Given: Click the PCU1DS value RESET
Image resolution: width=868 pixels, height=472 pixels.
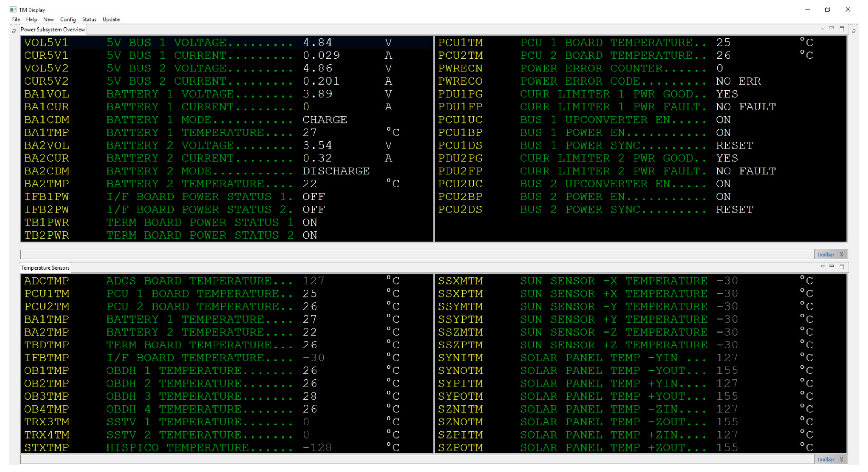Looking at the screenshot, I should 735,146.
